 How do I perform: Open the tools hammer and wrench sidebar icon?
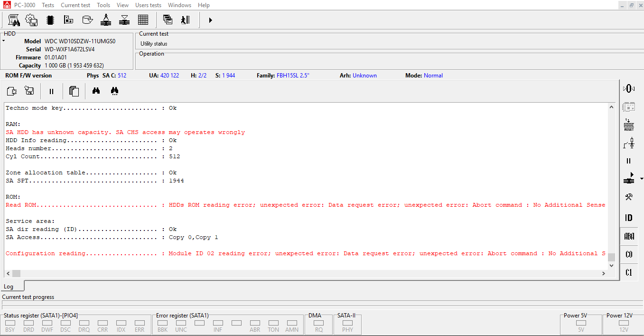[x=629, y=197]
